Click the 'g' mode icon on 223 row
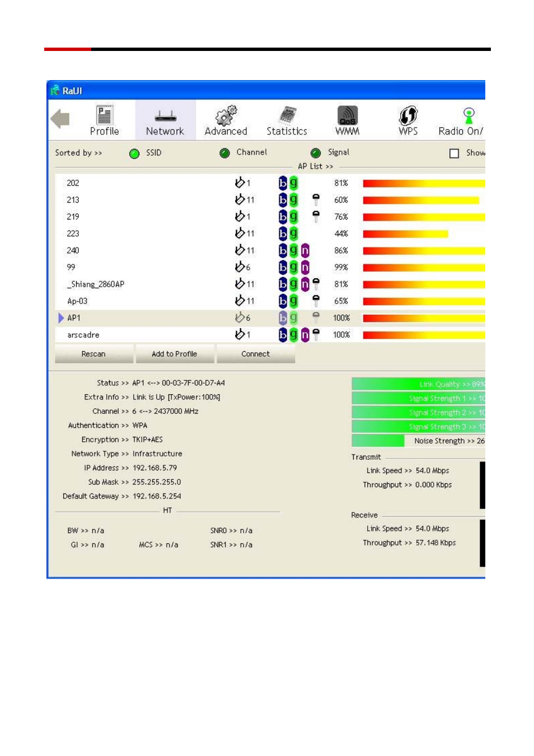 (x=293, y=233)
